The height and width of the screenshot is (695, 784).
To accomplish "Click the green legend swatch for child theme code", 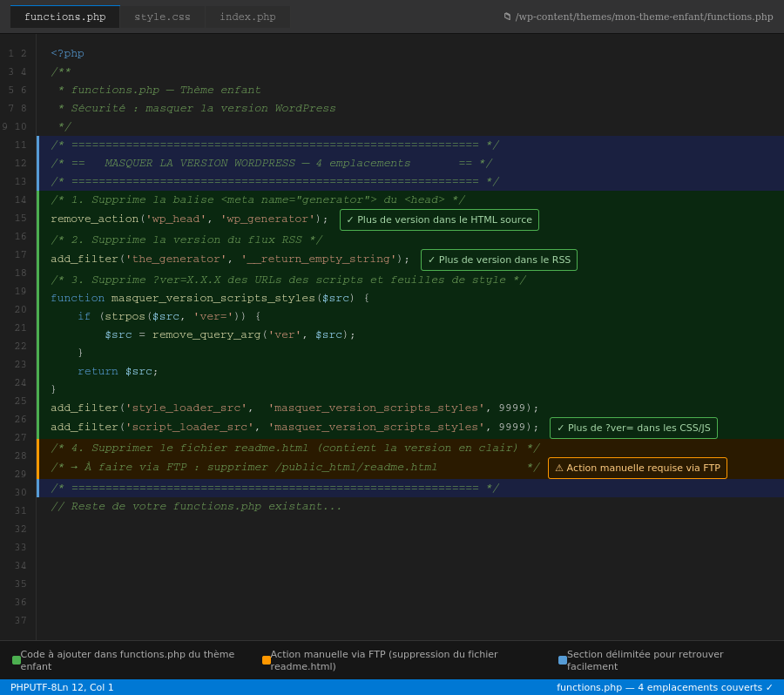I will tap(17, 660).
